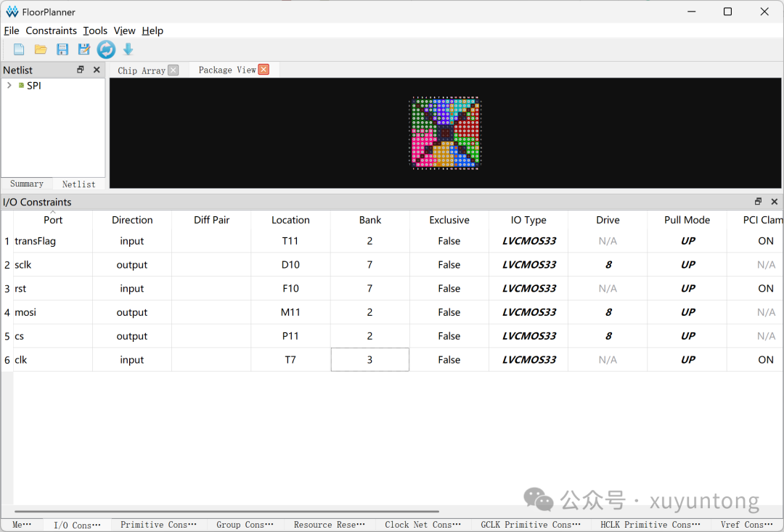784x532 pixels.
Task: Open the Resource Reservation bottom tab
Action: (330, 525)
